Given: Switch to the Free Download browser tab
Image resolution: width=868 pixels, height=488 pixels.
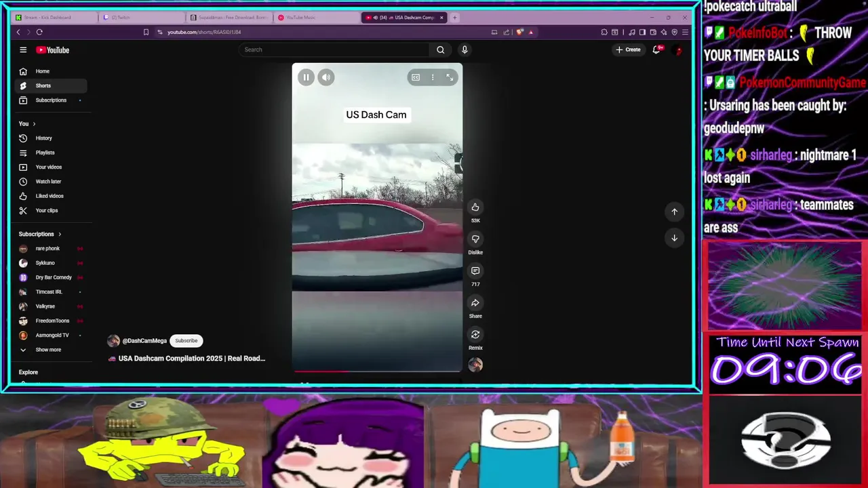Looking at the screenshot, I should [229, 18].
